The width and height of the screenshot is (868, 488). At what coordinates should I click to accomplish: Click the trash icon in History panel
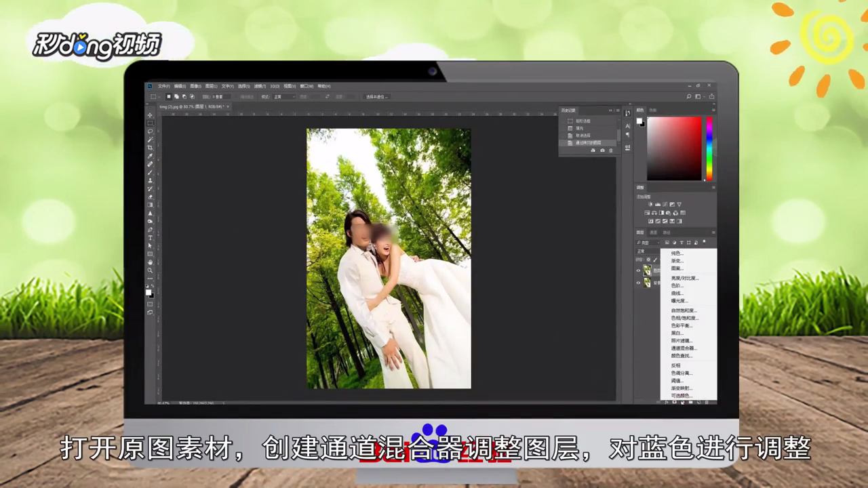[611, 150]
